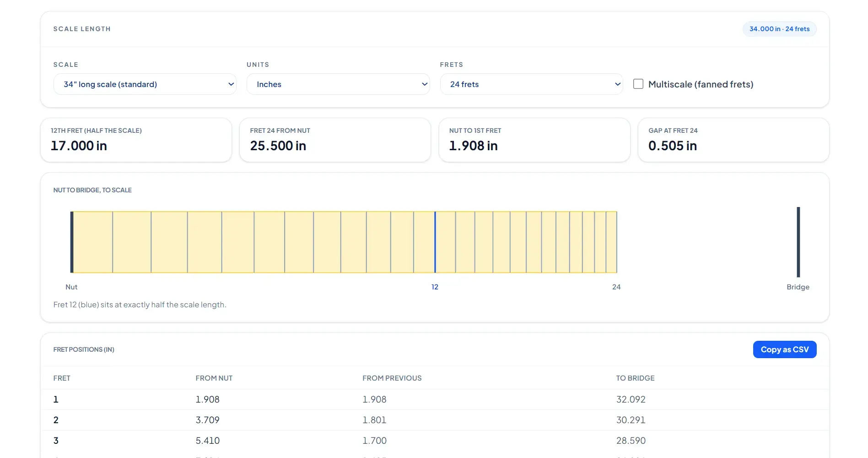
Task: Click the 12th fret value 17.000 in
Action: [x=79, y=146]
